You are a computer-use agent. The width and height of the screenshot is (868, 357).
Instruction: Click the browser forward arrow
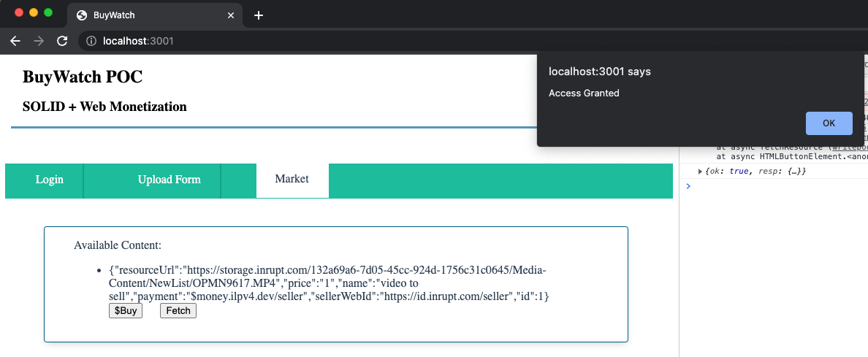(x=39, y=41)
